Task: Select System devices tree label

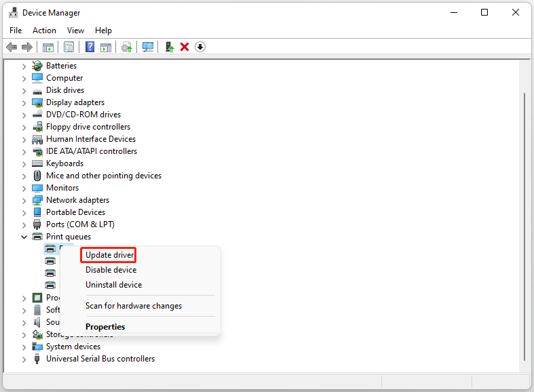Action: [73, 347]
